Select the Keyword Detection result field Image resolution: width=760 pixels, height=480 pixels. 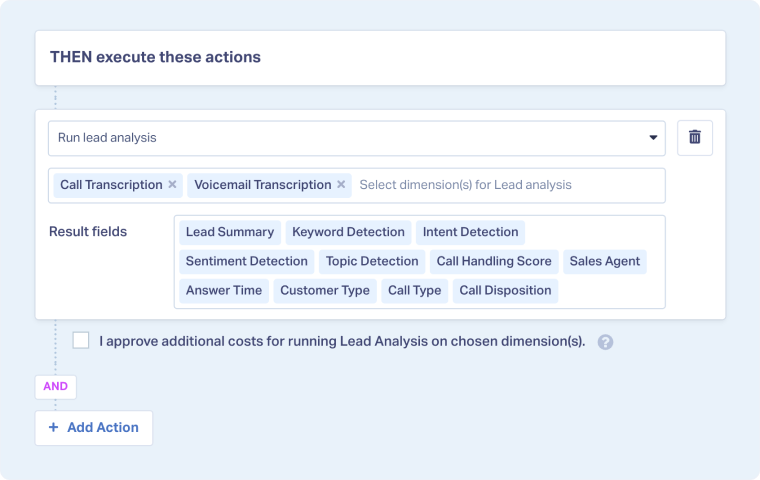coord(348,232)
